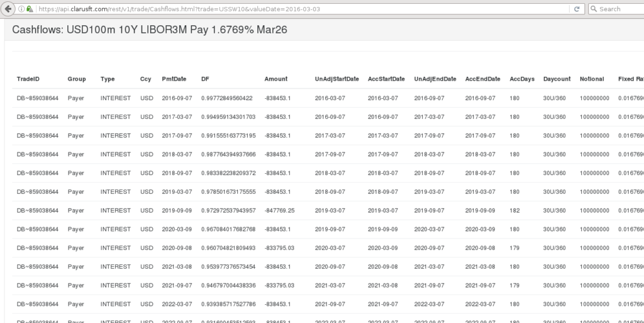Viewport: 644px width, 323px height.
Task: Open the site information icon
Action: [x=21, y=9]
